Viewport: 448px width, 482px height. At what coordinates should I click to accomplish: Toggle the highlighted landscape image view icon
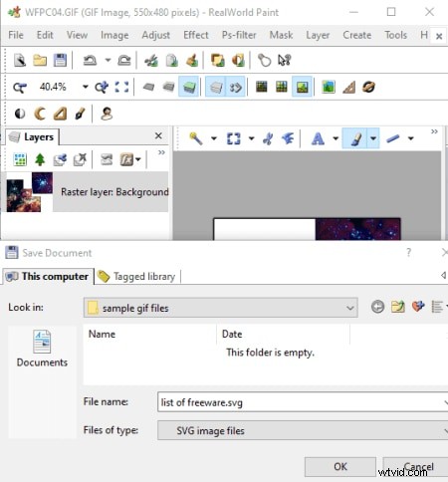[302, 87]
